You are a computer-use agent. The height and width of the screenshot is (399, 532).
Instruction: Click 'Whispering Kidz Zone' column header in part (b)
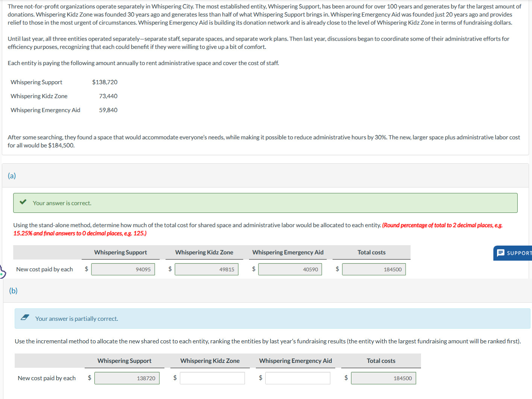(210, 361)
